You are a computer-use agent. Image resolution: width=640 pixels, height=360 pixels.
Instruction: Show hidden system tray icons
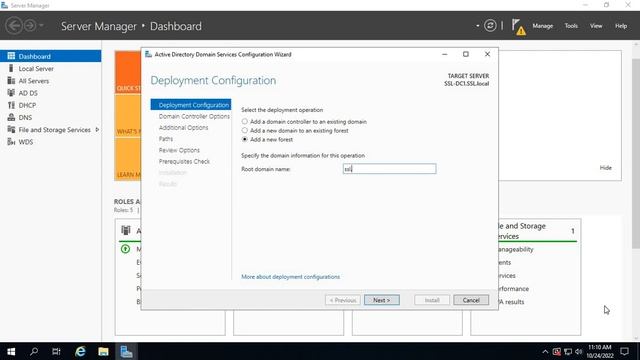[x=545, y=351]
